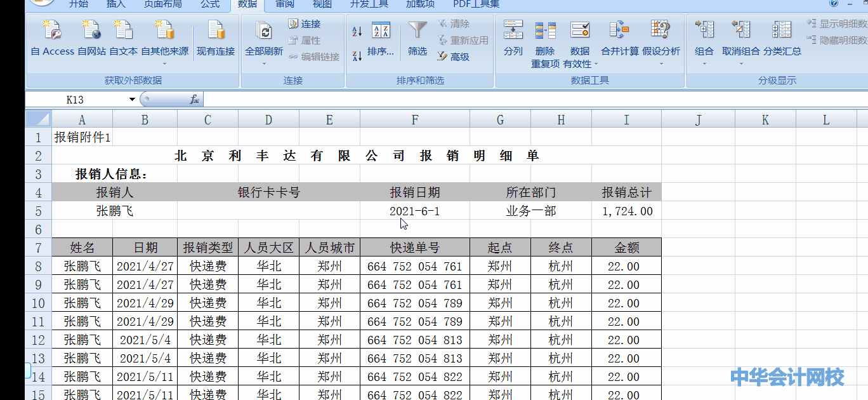Screen dimensions: 868x400
Task: Select 664 752 054 813 in row 12
Action: 415,340
